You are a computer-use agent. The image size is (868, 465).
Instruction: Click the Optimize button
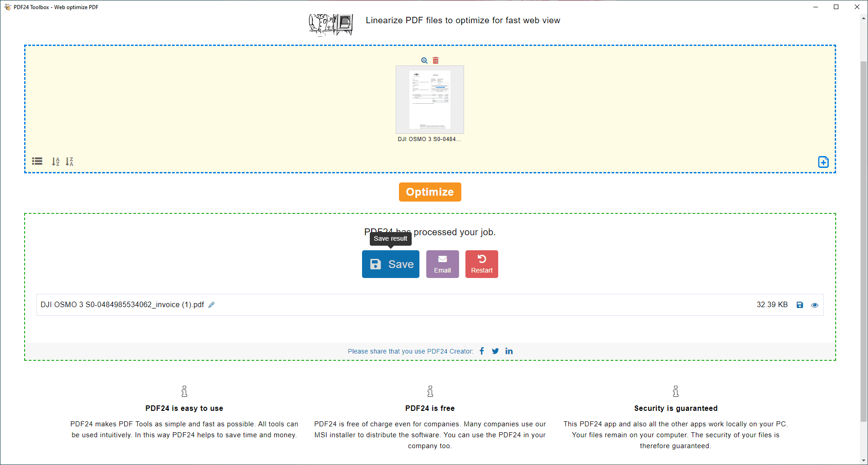point(430,192)
